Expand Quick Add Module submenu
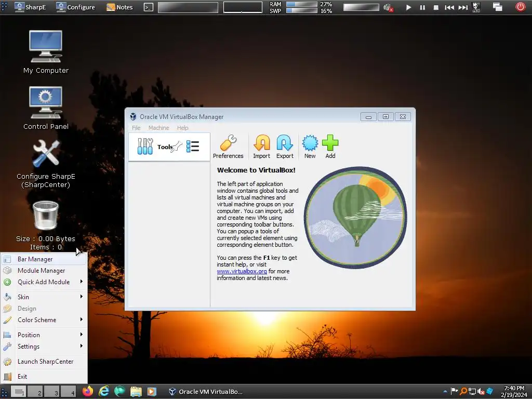Viewport: 532px width, 399px height. (44, 282)
